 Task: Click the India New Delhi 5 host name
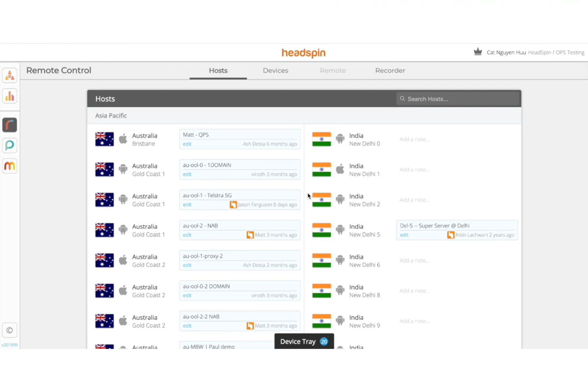coord(364,230)
